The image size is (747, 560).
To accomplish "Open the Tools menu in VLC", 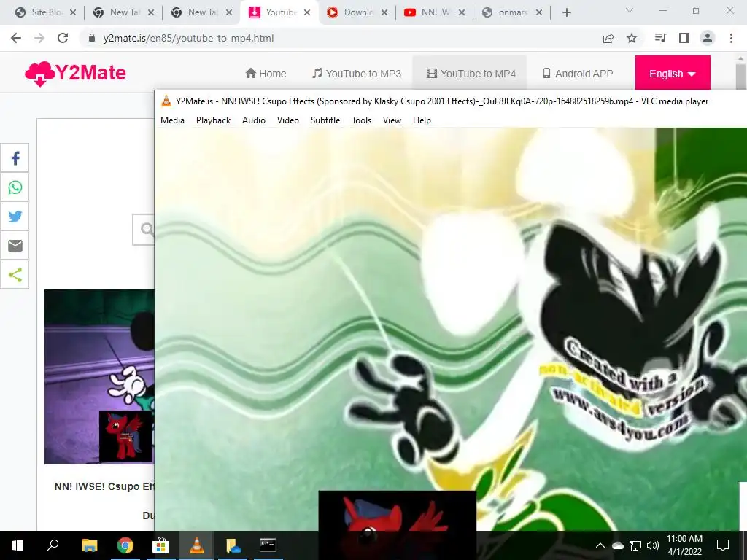I will pos(361,120).
